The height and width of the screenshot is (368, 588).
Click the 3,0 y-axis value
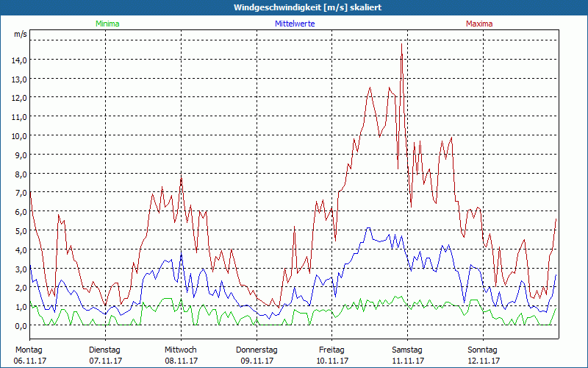coord(21,269)
